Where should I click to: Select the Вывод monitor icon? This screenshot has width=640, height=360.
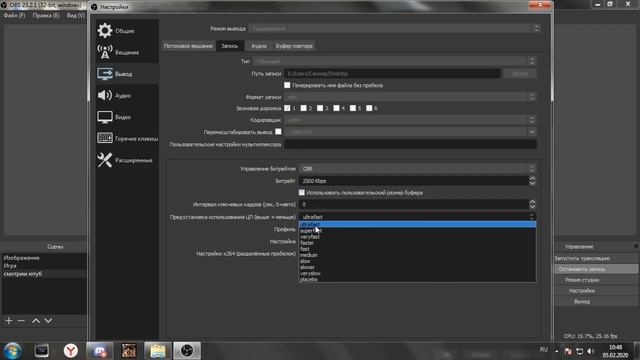tap(105, 74)
